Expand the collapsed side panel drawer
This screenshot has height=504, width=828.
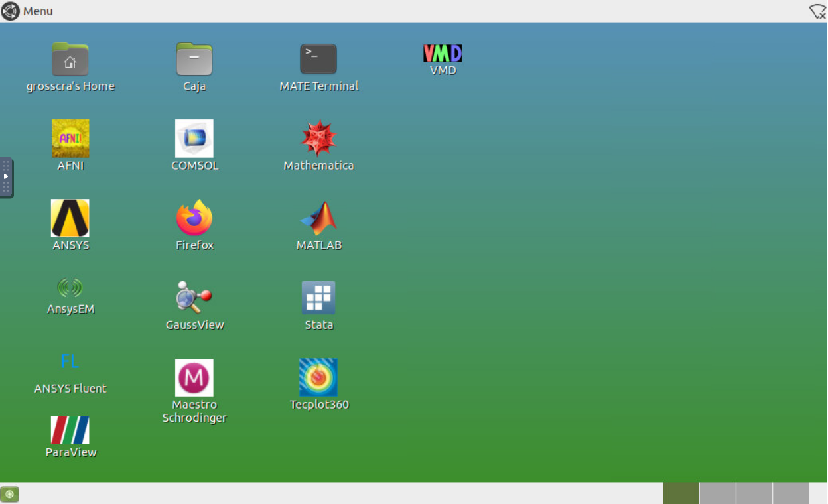7,176
